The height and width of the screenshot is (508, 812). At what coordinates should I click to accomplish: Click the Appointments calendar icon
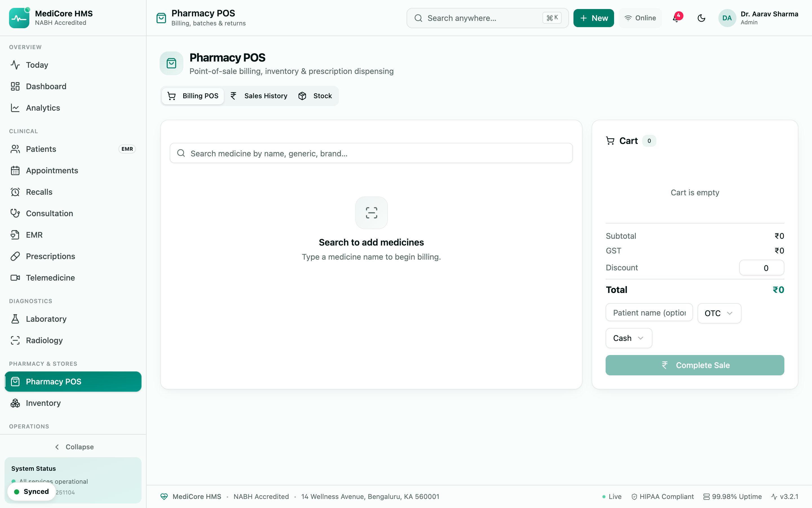[x=15, y=171]
